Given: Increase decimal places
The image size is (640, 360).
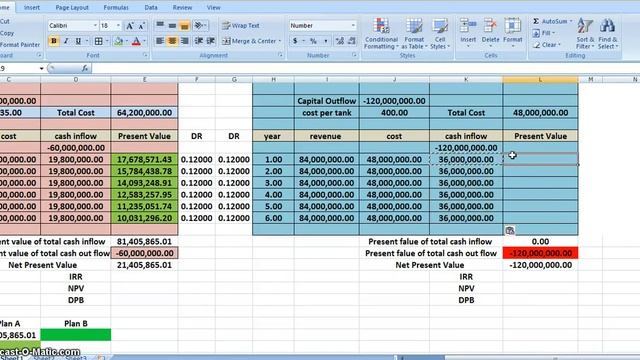Looking at the screenshot, I should [339, 41].
